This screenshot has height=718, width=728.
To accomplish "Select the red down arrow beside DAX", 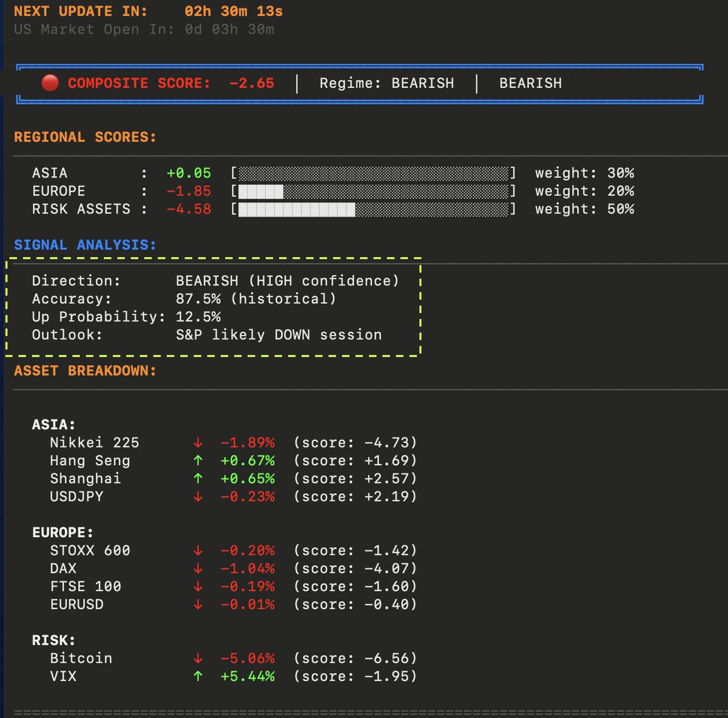I will coord(198,569).
